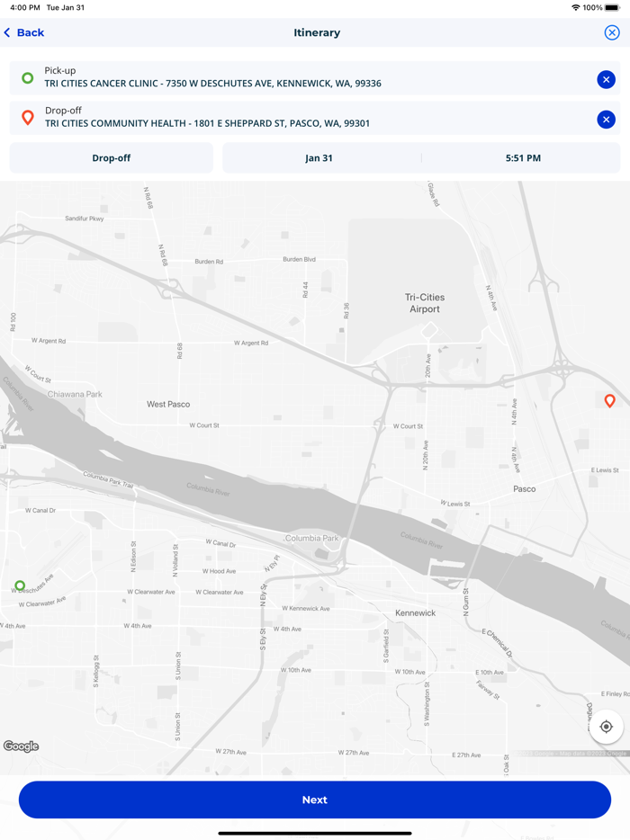This screenshot has width=630, height=840.
Task: Tap Tri-Cities Airport label on map
Action: point(425,303)
